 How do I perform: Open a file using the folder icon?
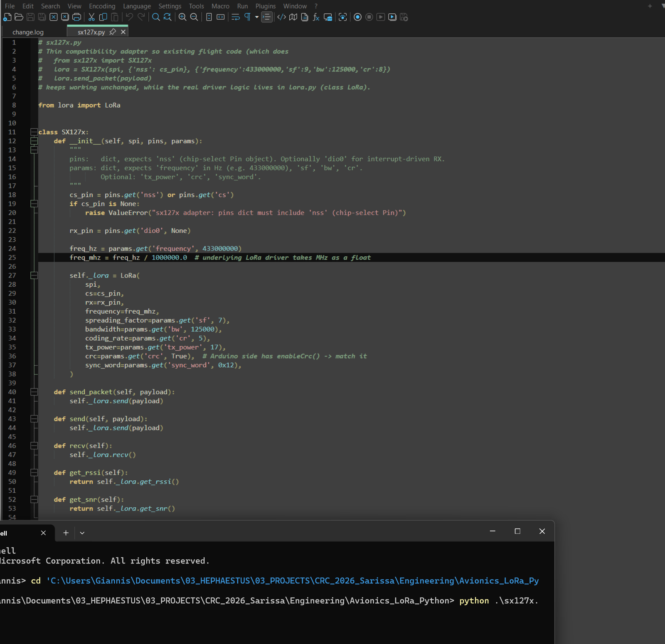point(19,17)
